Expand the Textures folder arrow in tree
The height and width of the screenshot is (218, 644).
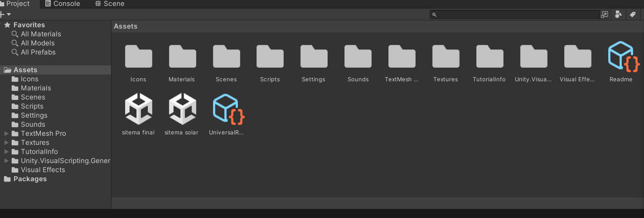[6, 143]
